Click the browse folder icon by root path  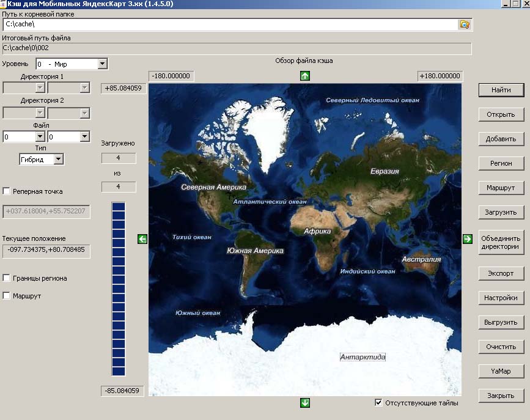[x=465, y=24]
